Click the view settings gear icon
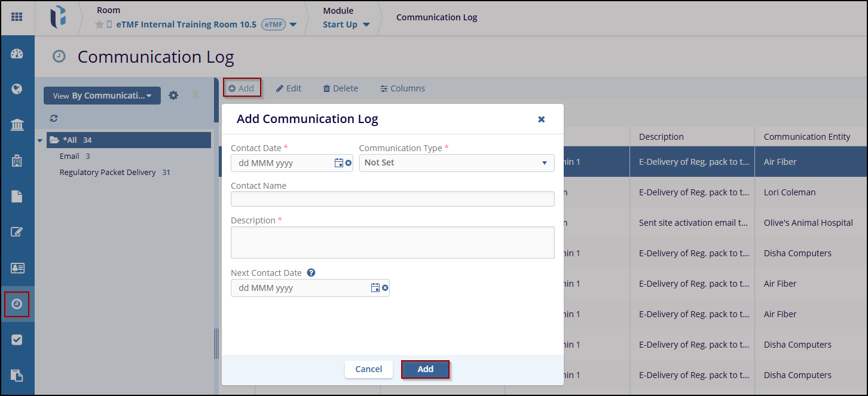The width and height of the screenshot is (868, 396). pyautogui.click(x=173, y=96)
